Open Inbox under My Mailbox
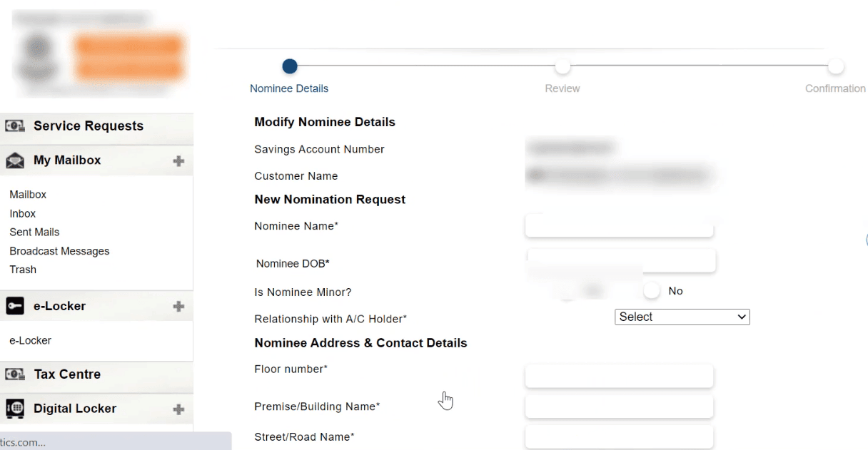Screen dimensions: 868x450 tap(22, 213)
